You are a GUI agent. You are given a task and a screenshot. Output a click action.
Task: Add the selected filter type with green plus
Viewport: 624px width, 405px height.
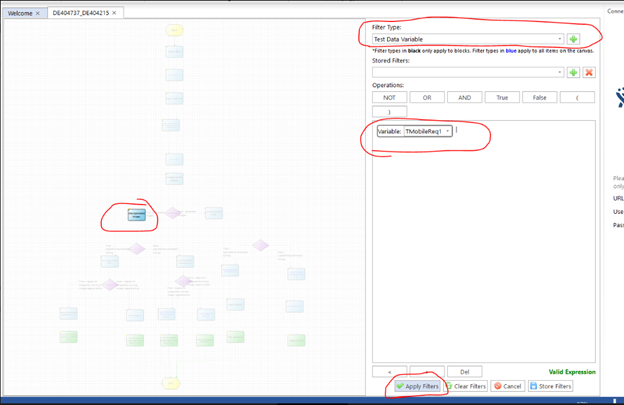574,39
